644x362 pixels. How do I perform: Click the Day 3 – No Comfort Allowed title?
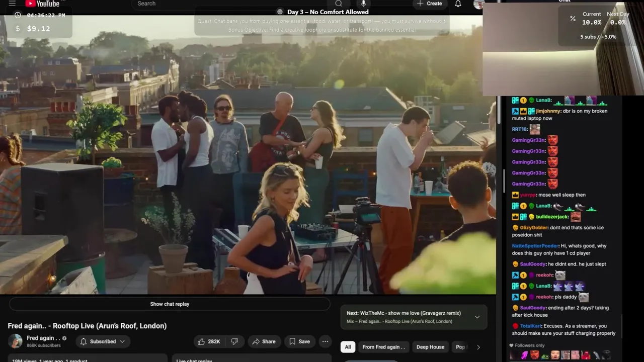pos(328,12)
